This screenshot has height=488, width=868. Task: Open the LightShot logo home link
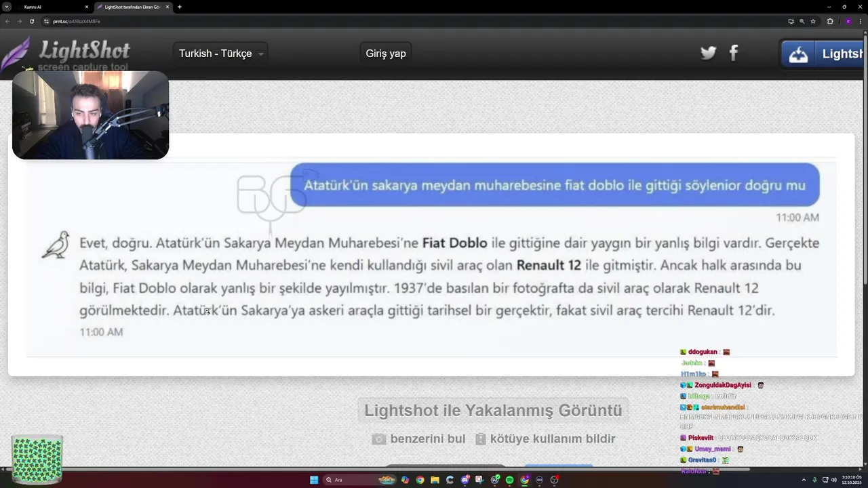pos(66,55)
